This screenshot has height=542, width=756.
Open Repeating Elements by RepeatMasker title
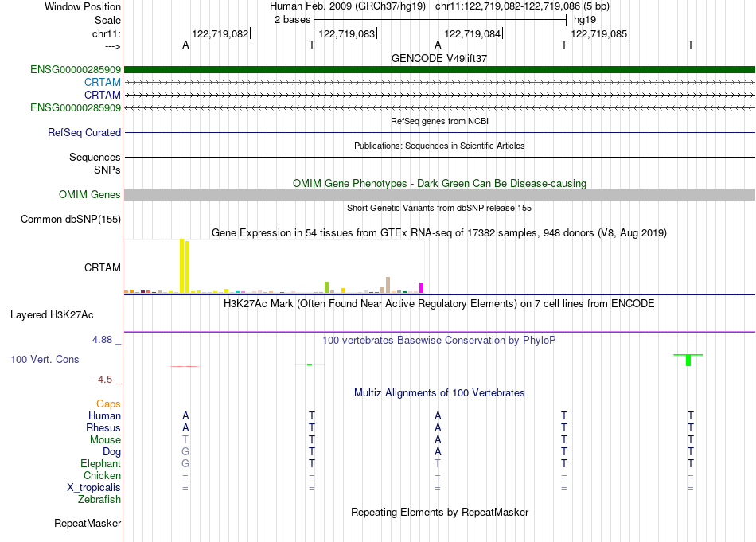pos(439,512)
